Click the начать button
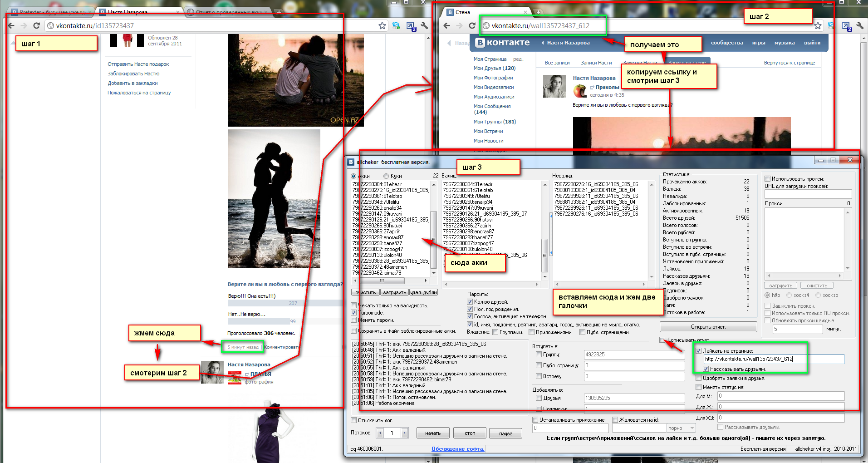The width and height of the screenshot is (868, 463). click(433, 433)
